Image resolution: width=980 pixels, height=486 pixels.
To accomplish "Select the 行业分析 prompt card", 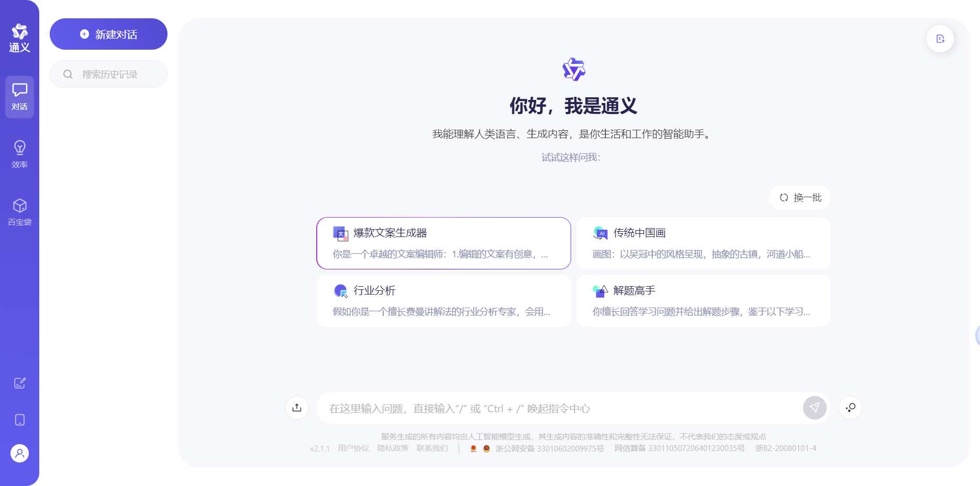I will tap(443, 301).
